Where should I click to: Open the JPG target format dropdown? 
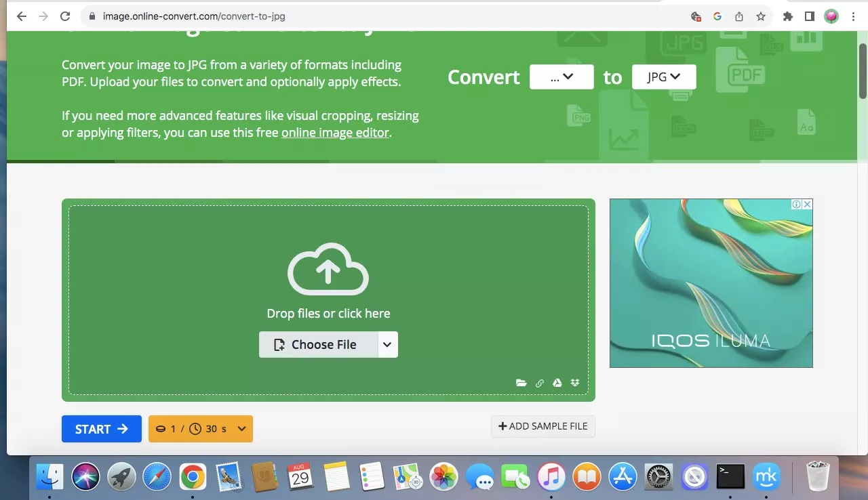663,77
